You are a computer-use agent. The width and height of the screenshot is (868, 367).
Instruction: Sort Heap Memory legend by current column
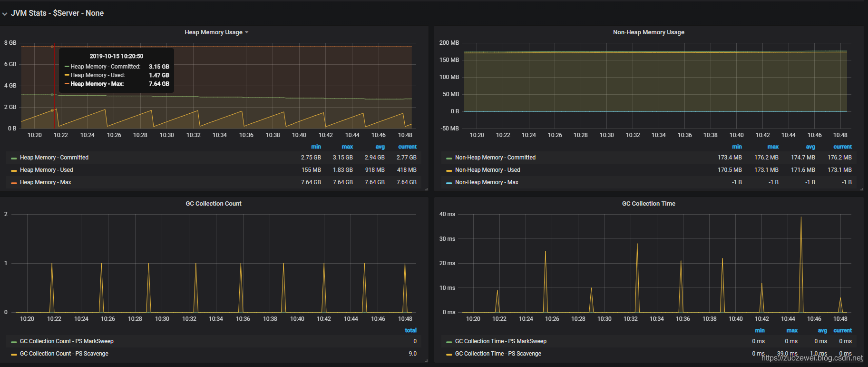coord(407,147)
